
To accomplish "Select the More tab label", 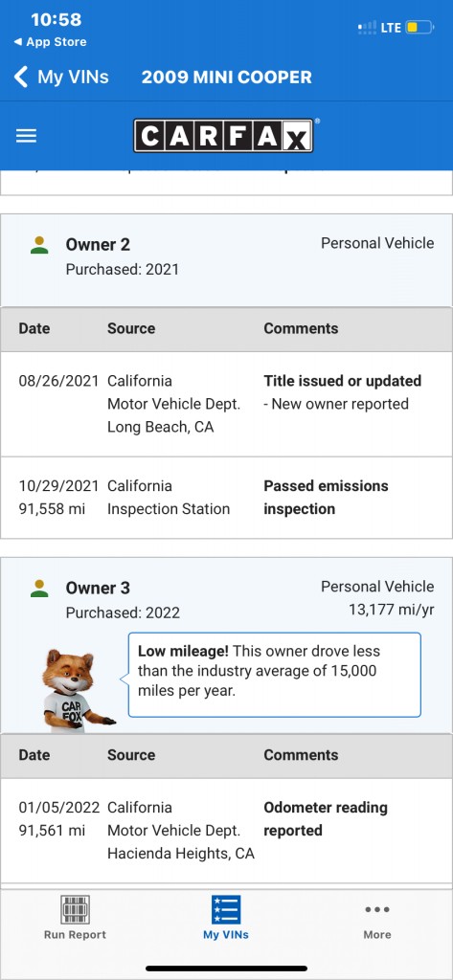I will point(377,935).
